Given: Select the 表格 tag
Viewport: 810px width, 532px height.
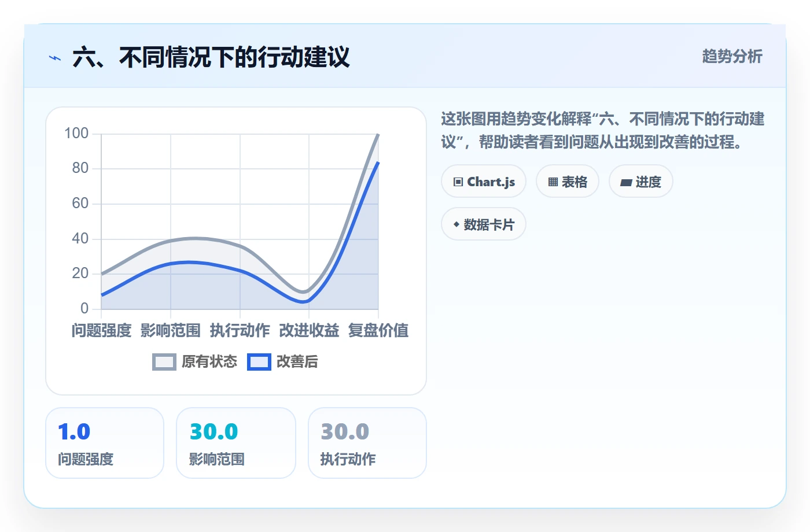Looking at the screenshot, I should (x=568, y=182).
